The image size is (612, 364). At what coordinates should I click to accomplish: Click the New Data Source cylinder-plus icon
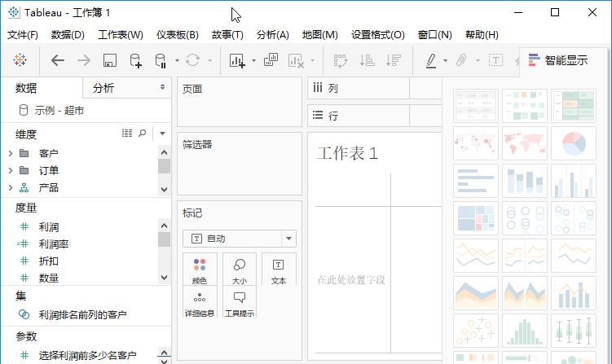coord(135,60)
